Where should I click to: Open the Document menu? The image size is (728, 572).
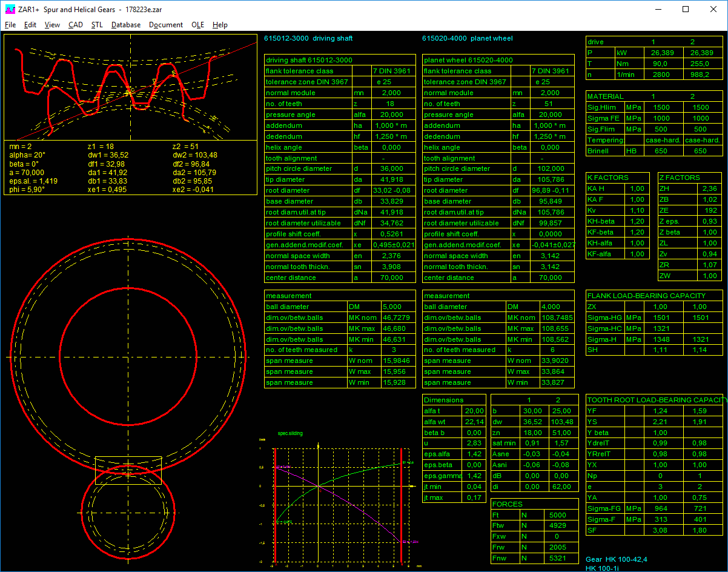click(x=166, y=25)
